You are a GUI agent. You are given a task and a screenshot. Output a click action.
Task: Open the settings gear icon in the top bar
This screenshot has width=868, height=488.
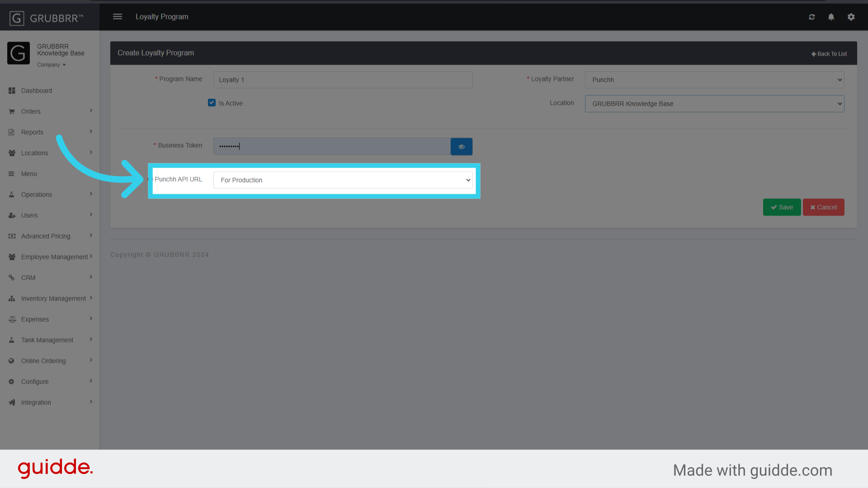(851, 17)
